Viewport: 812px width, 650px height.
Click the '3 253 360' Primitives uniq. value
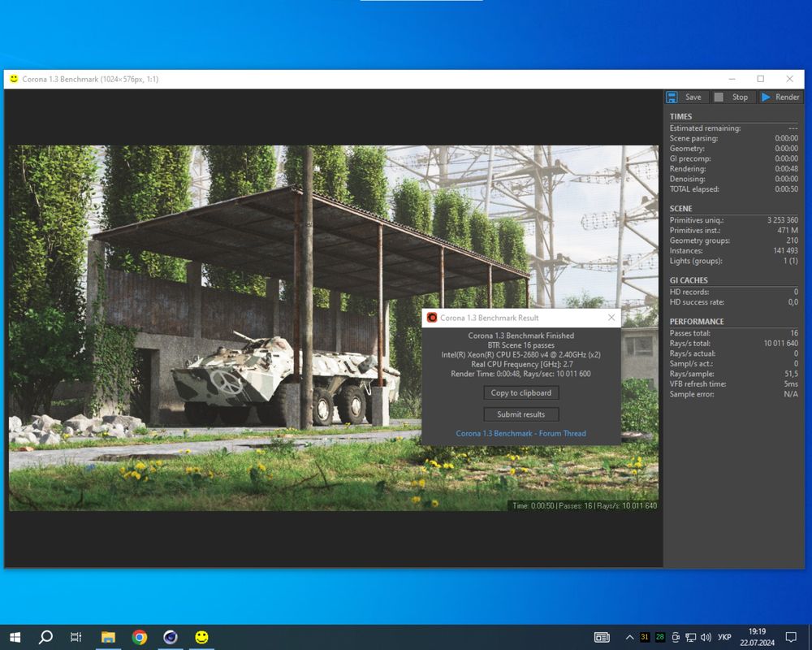tap(783, 220)
